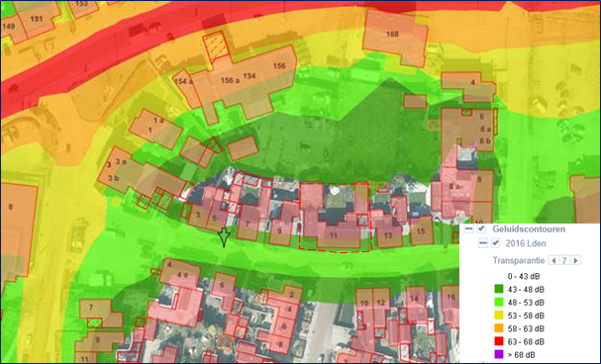601x364 pixels.
Task: Select the 2016 Lden layer label
Action: coord(526,243)
